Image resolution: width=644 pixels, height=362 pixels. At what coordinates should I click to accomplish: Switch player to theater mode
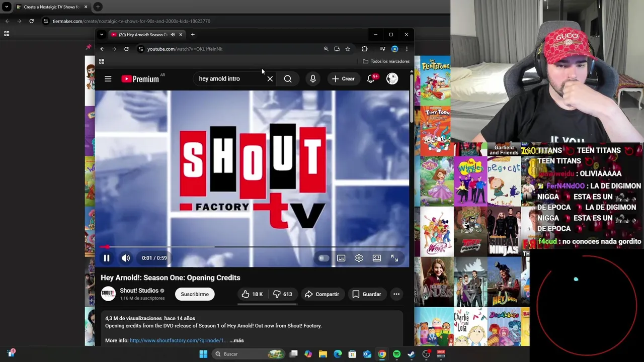[377, 258]
